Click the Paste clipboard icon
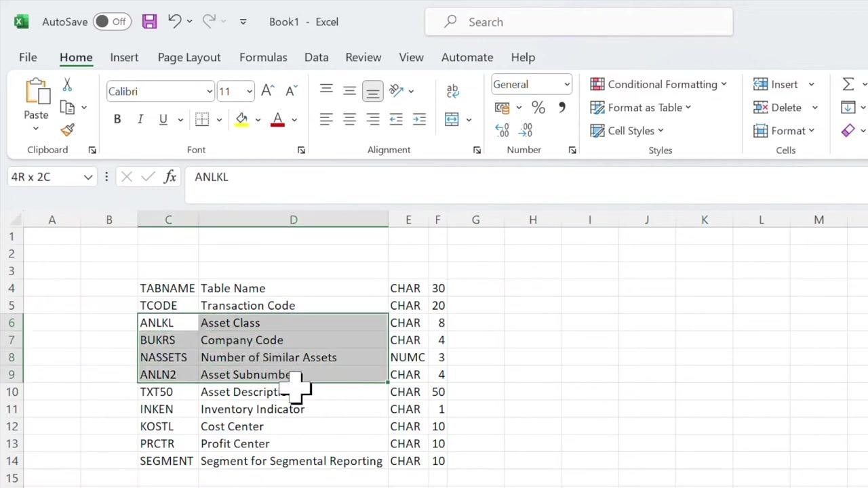 37,92
